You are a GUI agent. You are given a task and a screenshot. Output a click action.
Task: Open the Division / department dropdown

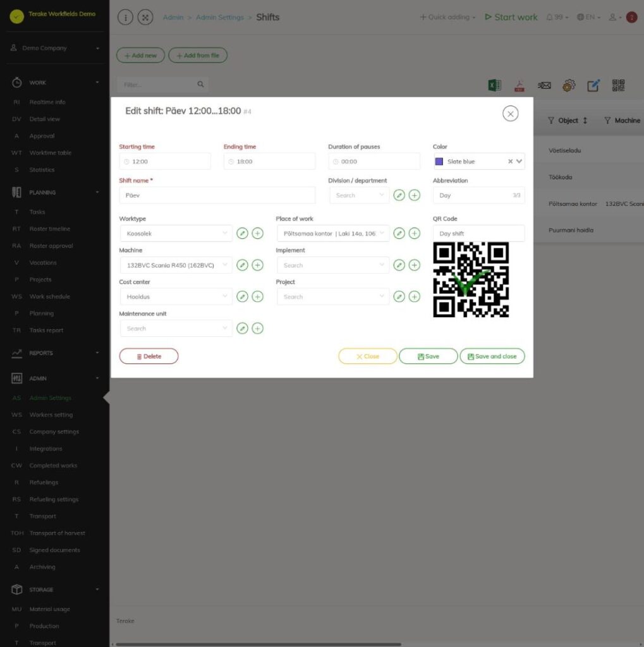click(360, 195)
